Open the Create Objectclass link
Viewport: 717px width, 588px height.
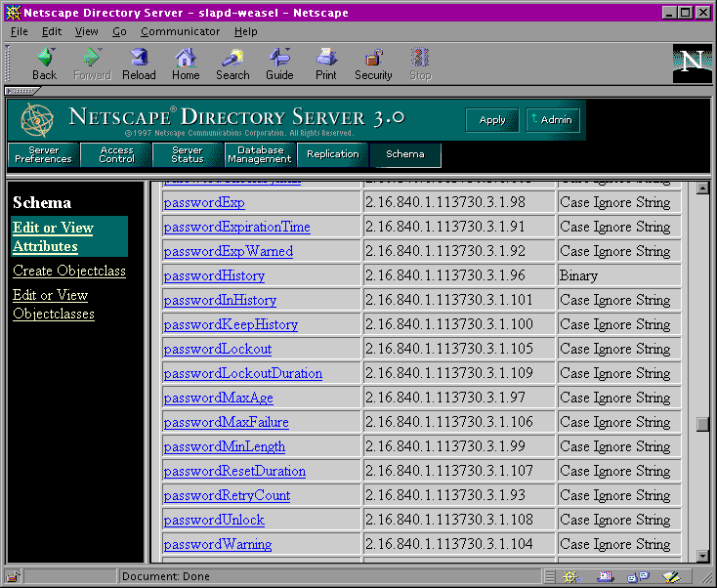(69, 271)
